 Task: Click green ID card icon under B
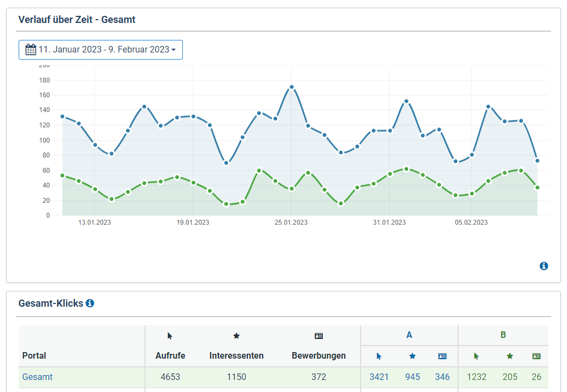(536, 356)
